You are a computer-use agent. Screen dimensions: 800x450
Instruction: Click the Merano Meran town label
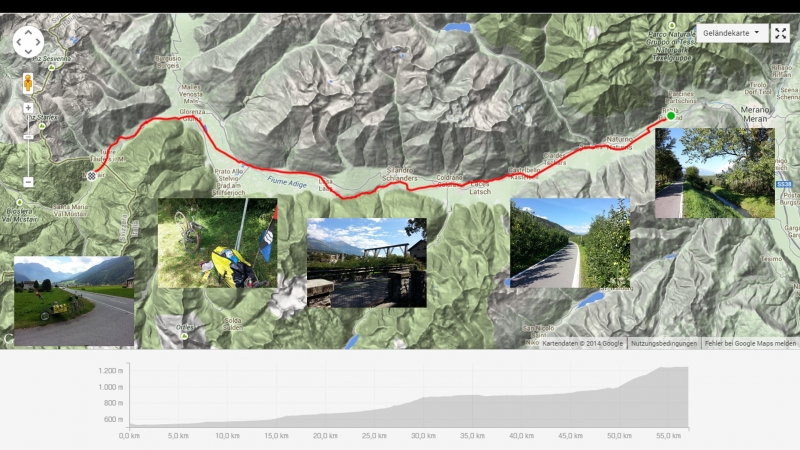tap(755, 114)
